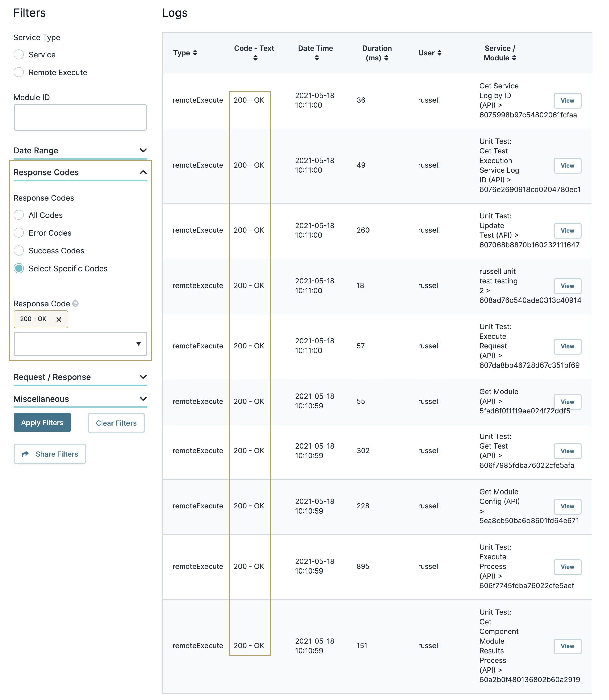
Task: Click module ID 60a2b0f480136802b60a2919
Action: click(x=530, y=680)
